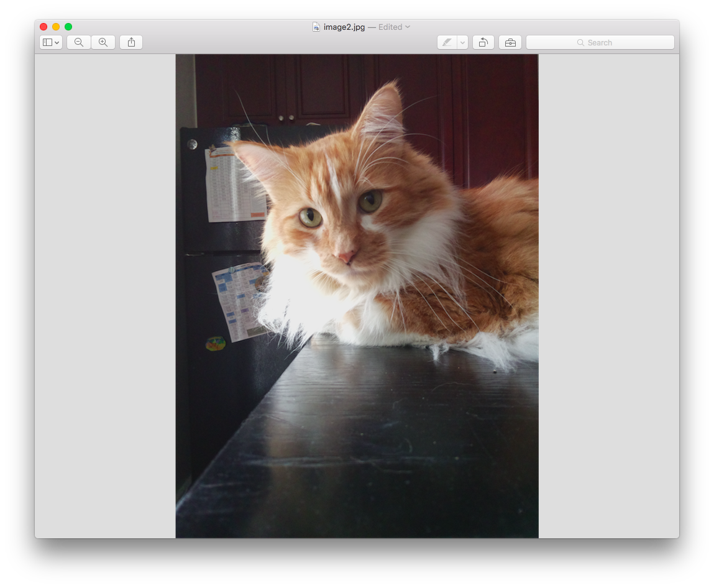Click the window title bar
Viewport: 714px width, 588px height.
point(217,27)
